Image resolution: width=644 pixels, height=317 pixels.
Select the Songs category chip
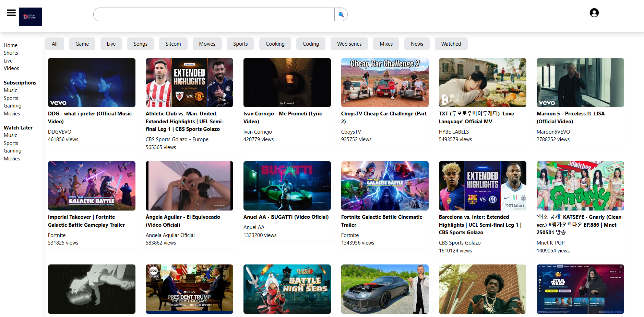[141, 44]
